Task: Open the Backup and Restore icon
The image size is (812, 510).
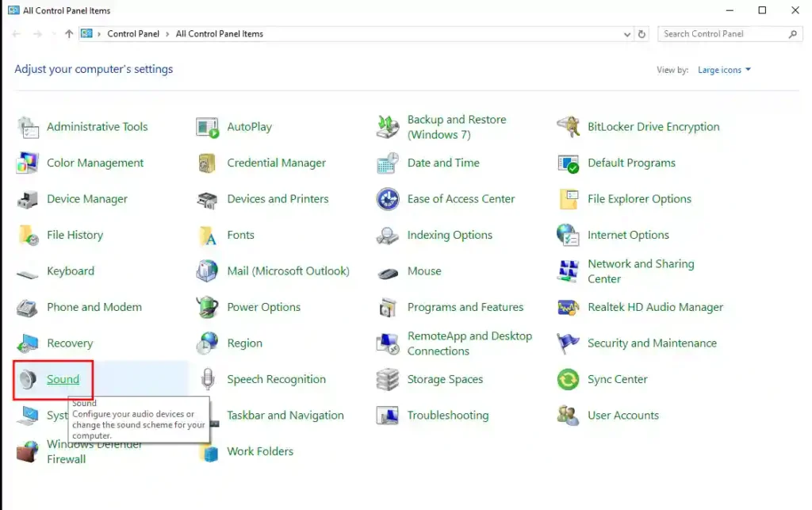Action: pos(387,128)
